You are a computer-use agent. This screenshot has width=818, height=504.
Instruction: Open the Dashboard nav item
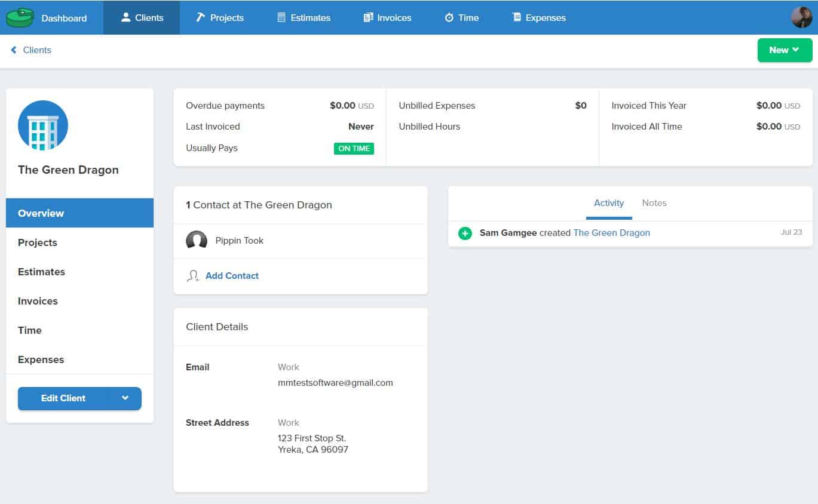point(64,18)
